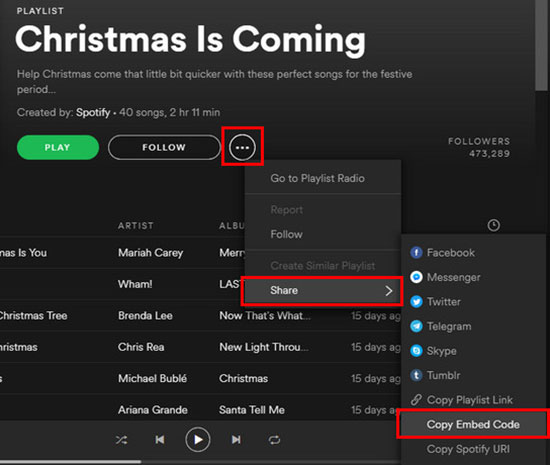The height and width of the screenshot is (465, 550).
Task: Click Create Similar Playlist entry
Action: 323,266
